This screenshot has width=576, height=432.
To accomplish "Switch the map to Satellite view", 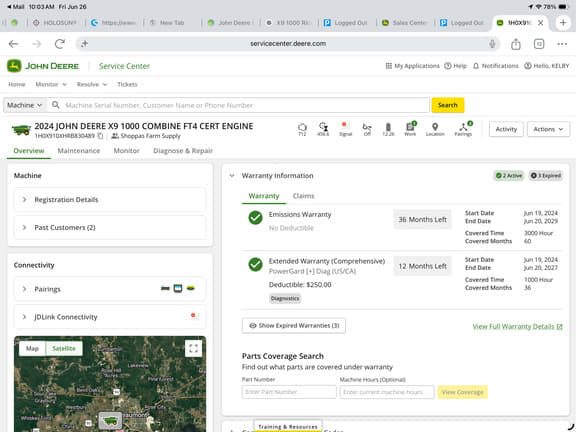I will coord(64,349).
